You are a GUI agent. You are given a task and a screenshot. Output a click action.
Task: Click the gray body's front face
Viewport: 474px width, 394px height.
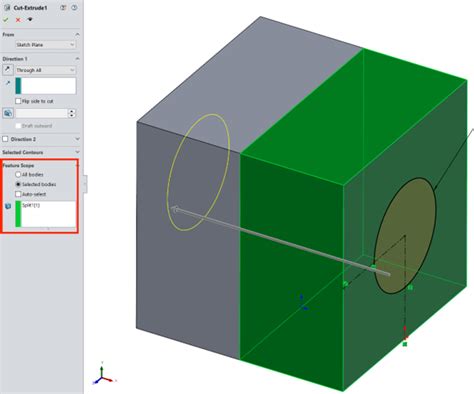188,267
